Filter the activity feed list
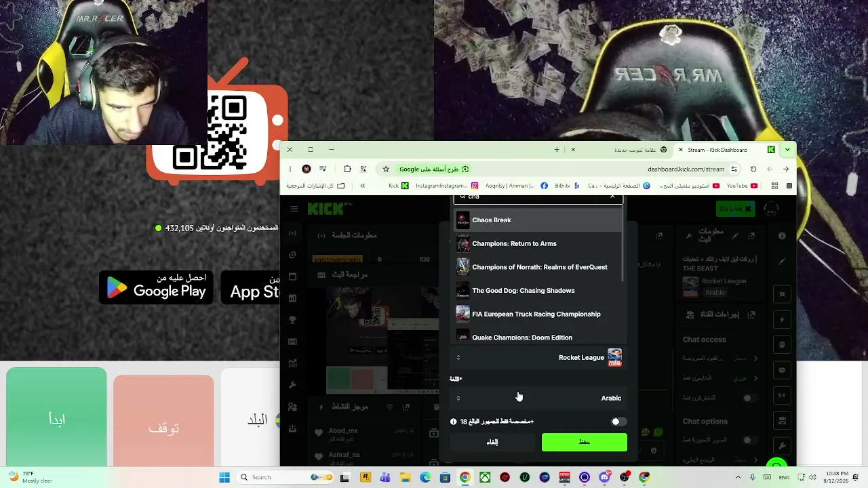868x488 pixels. click(x=389, y=407)
